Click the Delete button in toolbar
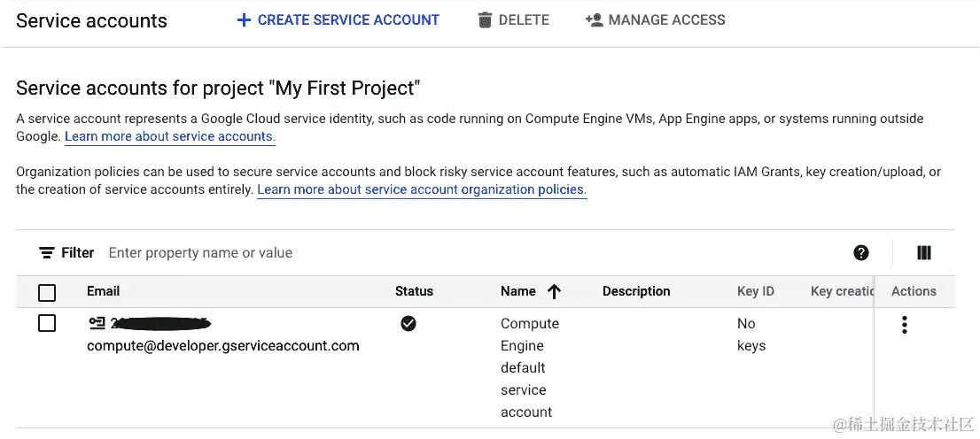Viewport: 980px width, 439px height. (x=513, y=20)
